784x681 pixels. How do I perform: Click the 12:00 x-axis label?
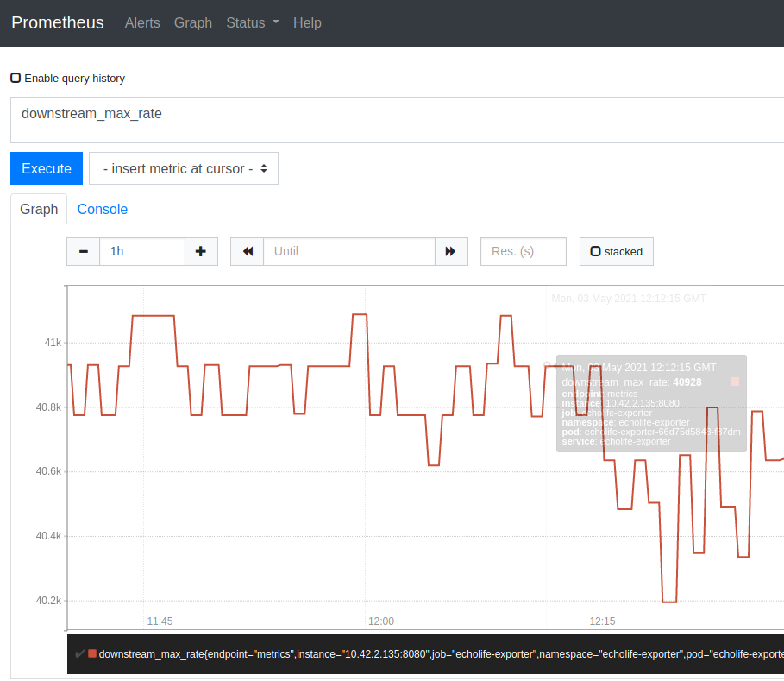coord(381,621)
